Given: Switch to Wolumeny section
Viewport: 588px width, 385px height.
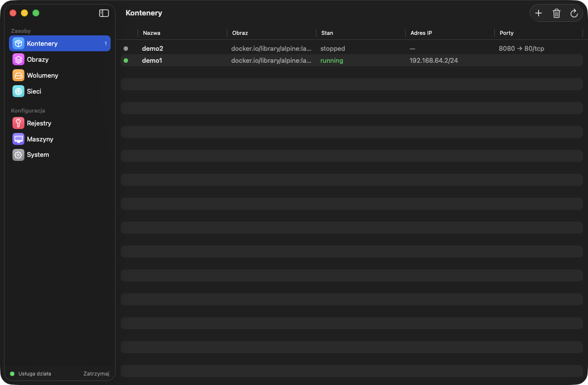Looking at the screenshot, I should click(60, 75).
